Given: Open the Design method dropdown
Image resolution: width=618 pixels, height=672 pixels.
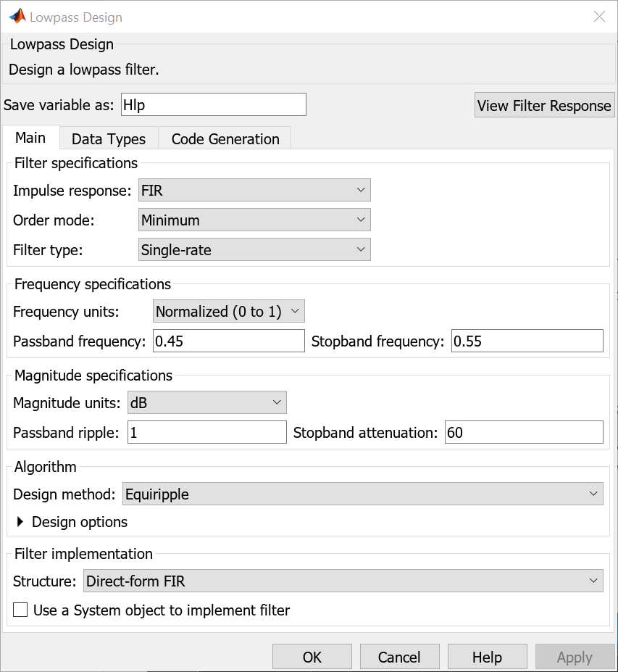Looking at the screenshot, I should point(362,494).
